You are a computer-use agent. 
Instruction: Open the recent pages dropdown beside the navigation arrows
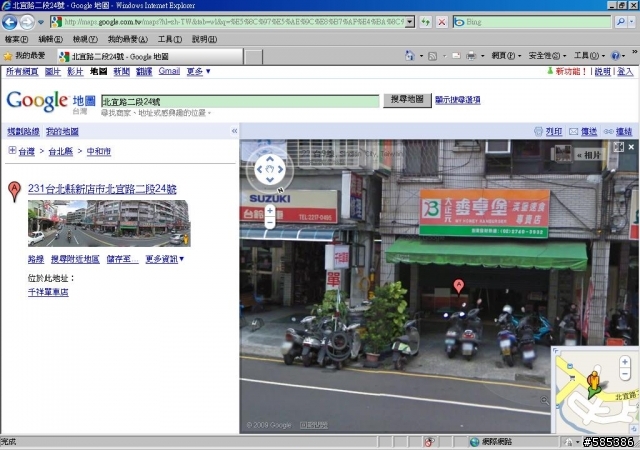40,22
